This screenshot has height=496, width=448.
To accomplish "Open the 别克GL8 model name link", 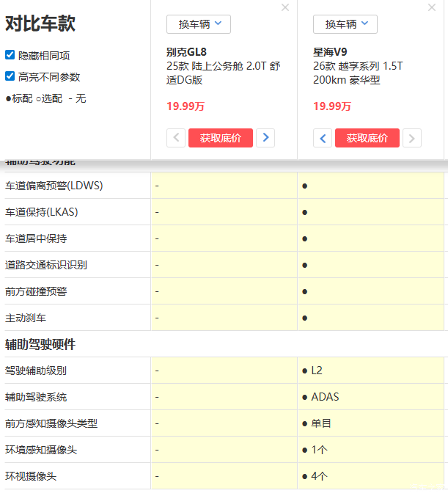I will tap(186, 52).
